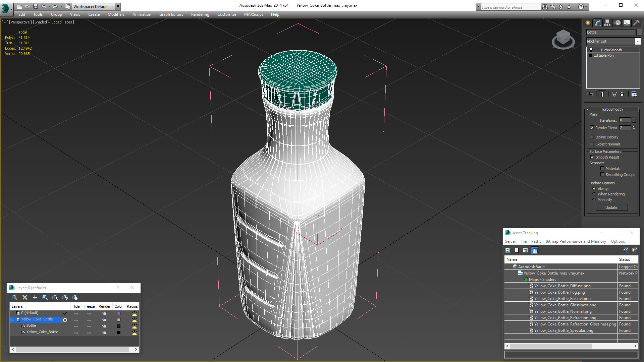Open the Workspace Default dropdown

pos(93,6)
